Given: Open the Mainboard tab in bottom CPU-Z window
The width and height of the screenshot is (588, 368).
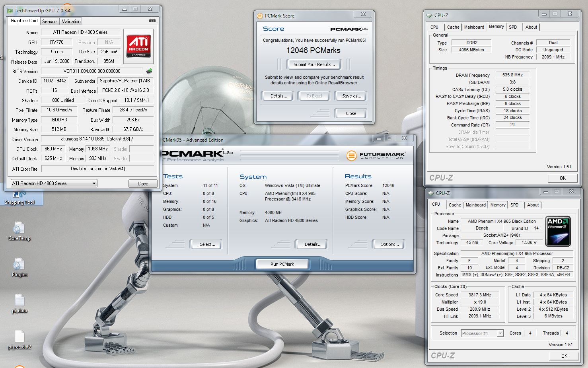Looking at the screenshot, I should point(476,205).
